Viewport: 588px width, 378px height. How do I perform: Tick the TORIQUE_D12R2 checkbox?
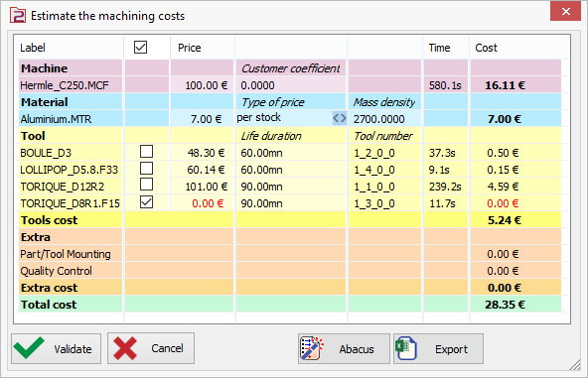click(147, 185)
